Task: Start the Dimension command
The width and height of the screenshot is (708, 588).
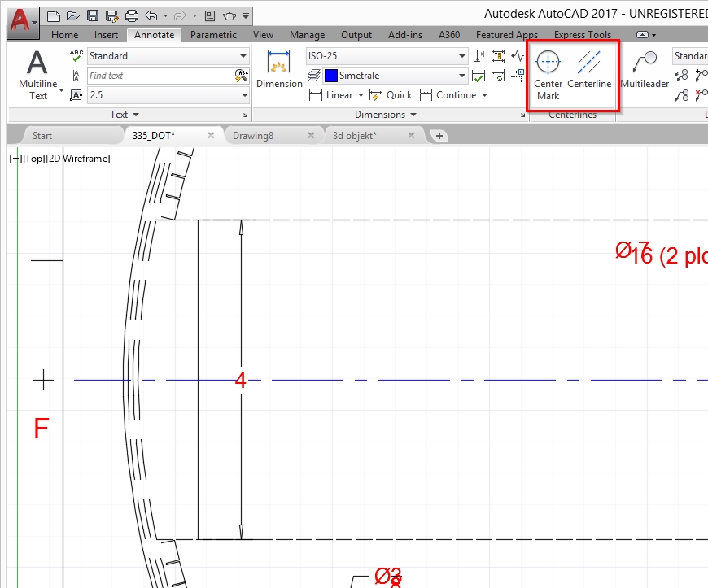Action: (279, 71)
